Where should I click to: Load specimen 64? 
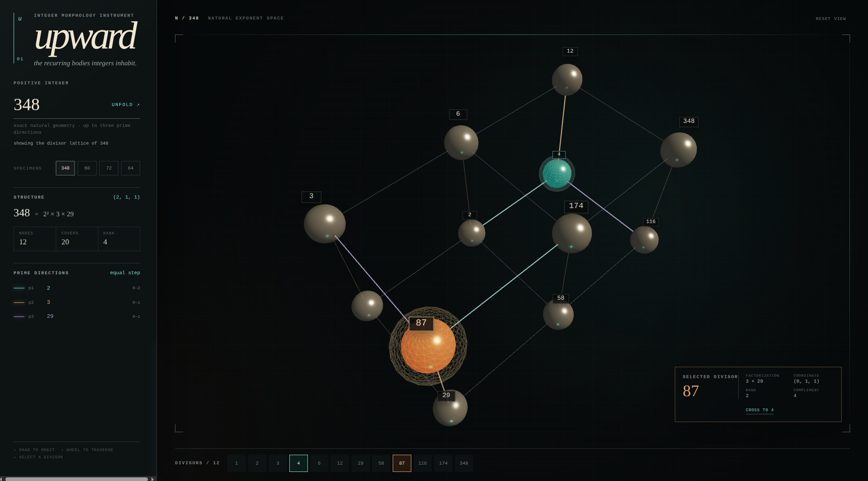131,168
